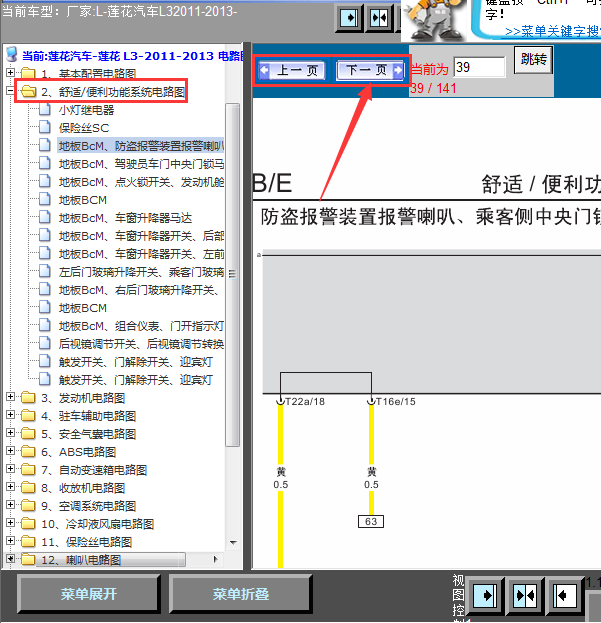Viewport: 601px width, 623px height.
Task: Open 6、ABS电路图 folder label
Action: [79, 452]
